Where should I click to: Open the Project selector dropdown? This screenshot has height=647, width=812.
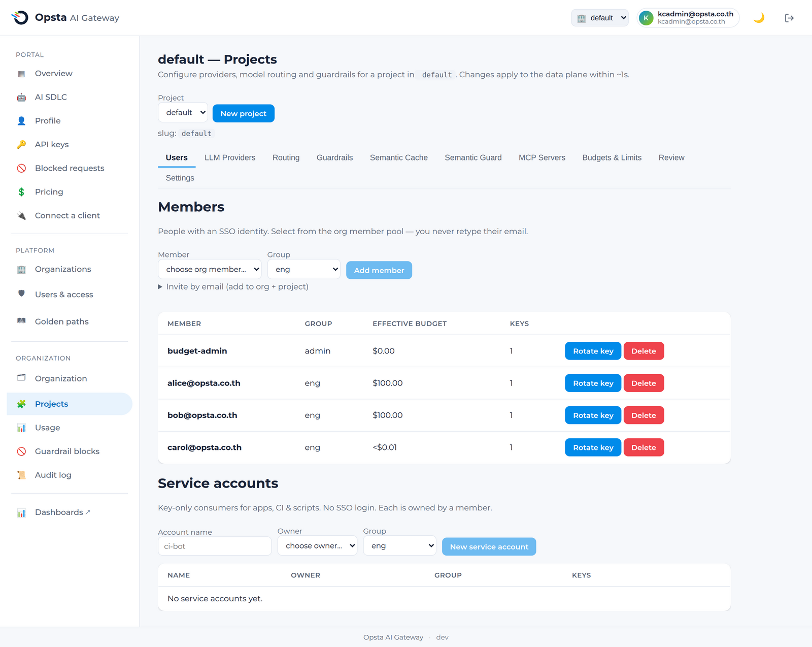click(183, 113)
